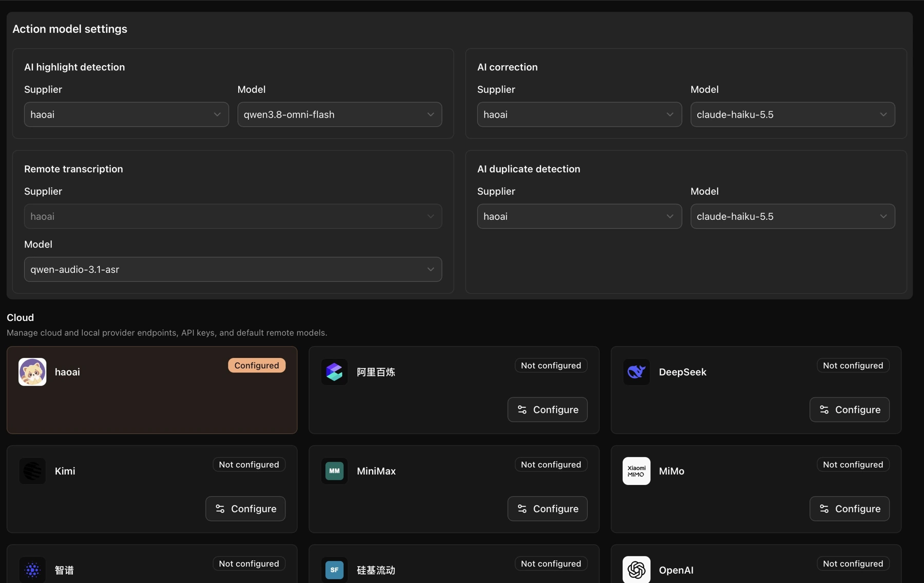The width and height of the screenshot is (924, 583).
Task: Click the 阿里百炼 provider logo
Action: [x=334, y=371]
